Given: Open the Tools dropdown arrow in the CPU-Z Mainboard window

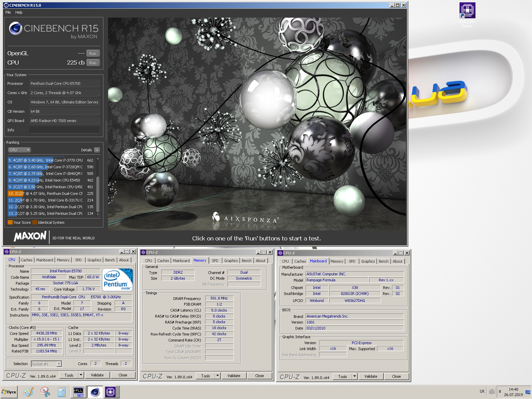Looking at the screenshot, I should pyautogui.click(x=354, y=376).
